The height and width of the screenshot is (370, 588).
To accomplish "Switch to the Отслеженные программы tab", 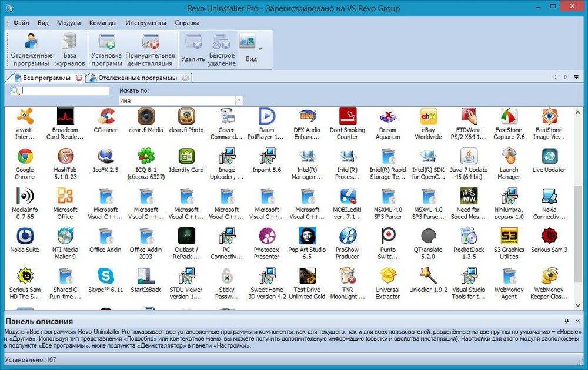I will coord(137,78).
